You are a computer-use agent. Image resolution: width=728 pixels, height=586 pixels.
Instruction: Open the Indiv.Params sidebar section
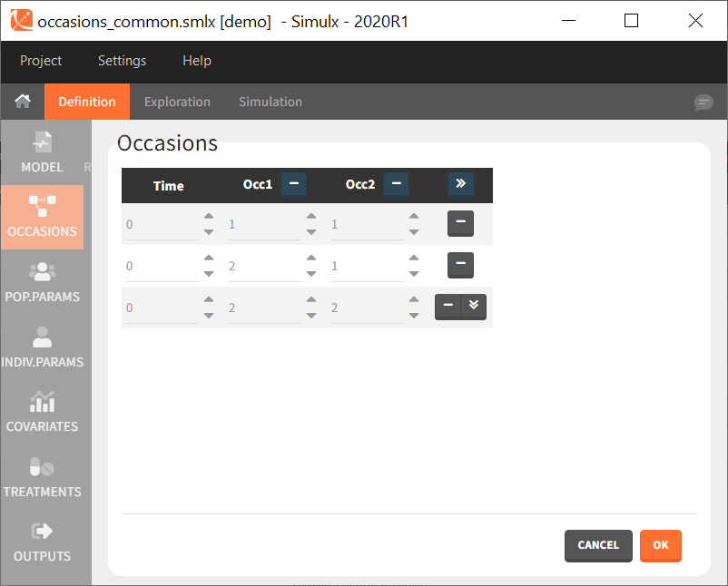tap(42, 347)
